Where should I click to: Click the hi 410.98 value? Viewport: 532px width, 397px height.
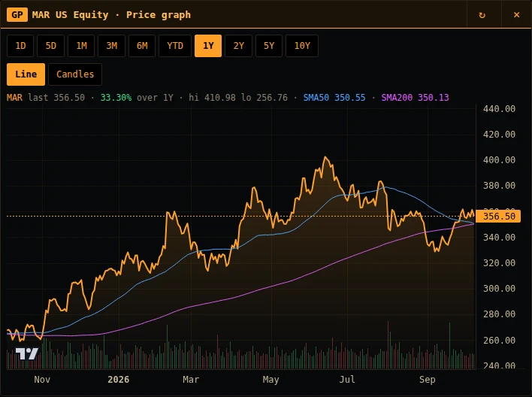pyautogui.click(x=212, y=98)
